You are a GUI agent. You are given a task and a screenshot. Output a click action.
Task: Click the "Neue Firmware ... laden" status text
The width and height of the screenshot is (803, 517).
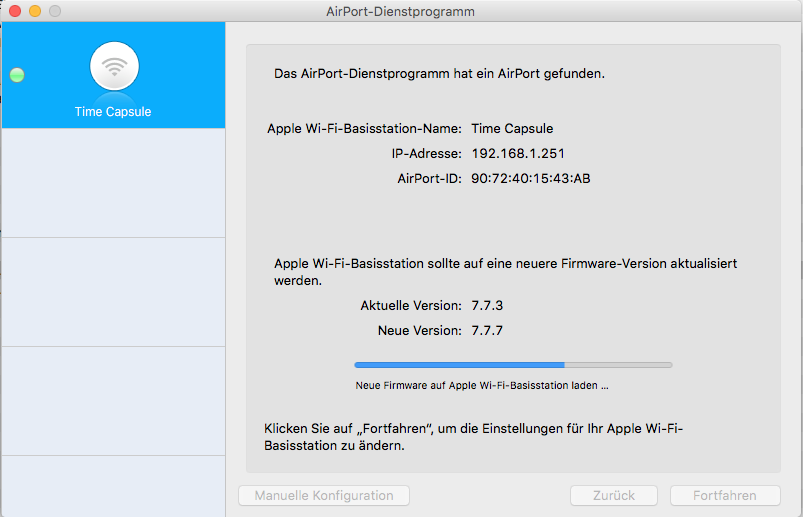[482, 385]
